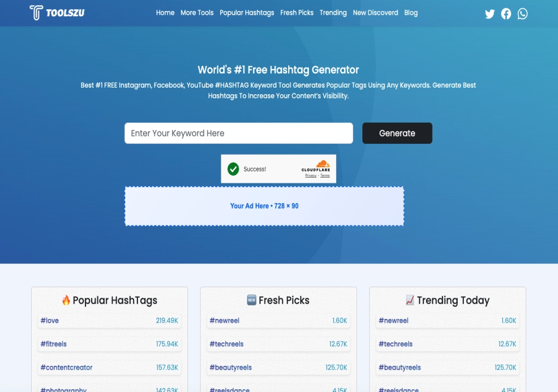Click the Cloudflare Terms link
The height and width of the screenshot is (392, 558).
[325, 175]
